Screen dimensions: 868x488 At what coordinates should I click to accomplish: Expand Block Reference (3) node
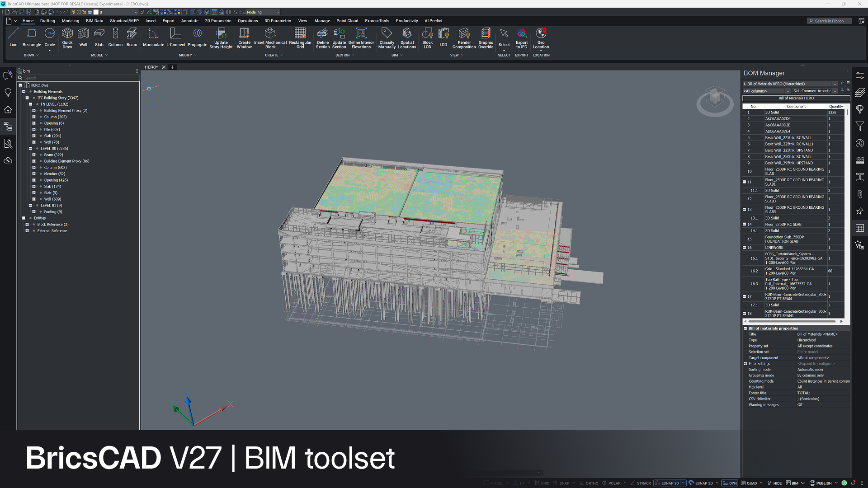(x=27, y=224)
